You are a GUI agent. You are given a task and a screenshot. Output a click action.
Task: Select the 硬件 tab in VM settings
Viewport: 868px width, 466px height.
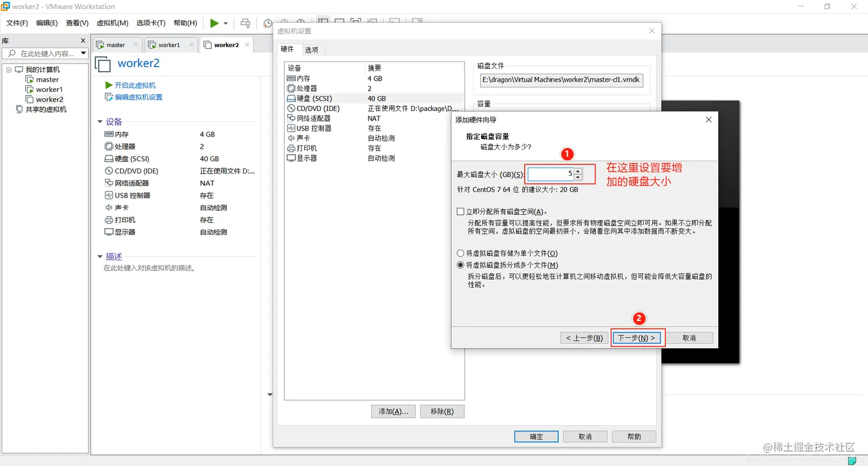287,49
